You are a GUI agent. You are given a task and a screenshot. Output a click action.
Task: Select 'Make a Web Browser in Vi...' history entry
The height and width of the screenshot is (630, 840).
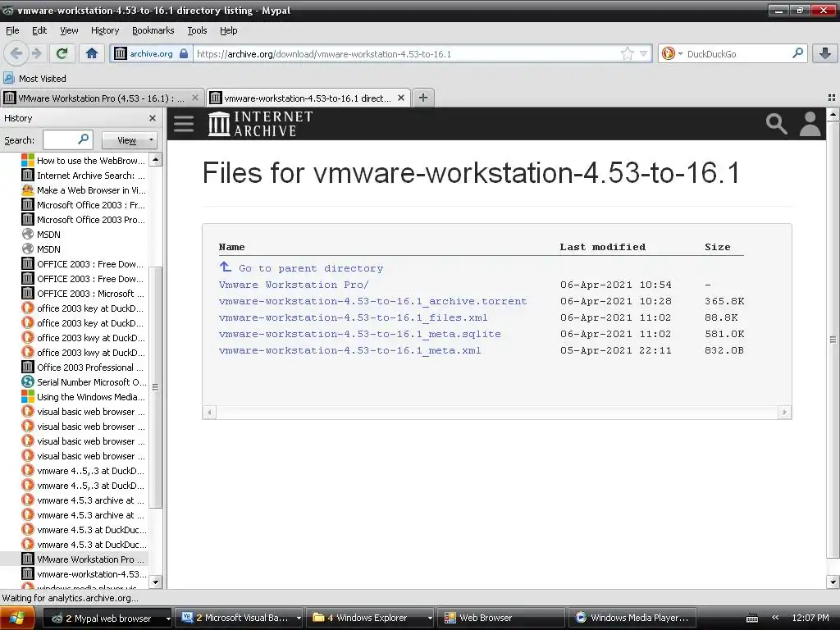click(84, 190)
